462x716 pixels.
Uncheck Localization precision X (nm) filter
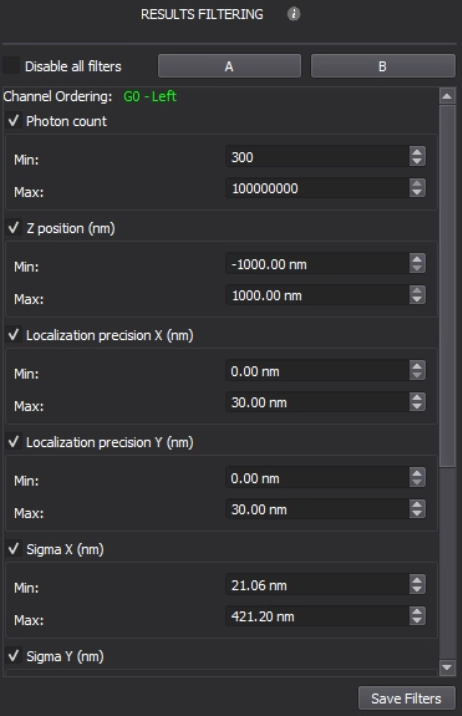click(14, 335)
